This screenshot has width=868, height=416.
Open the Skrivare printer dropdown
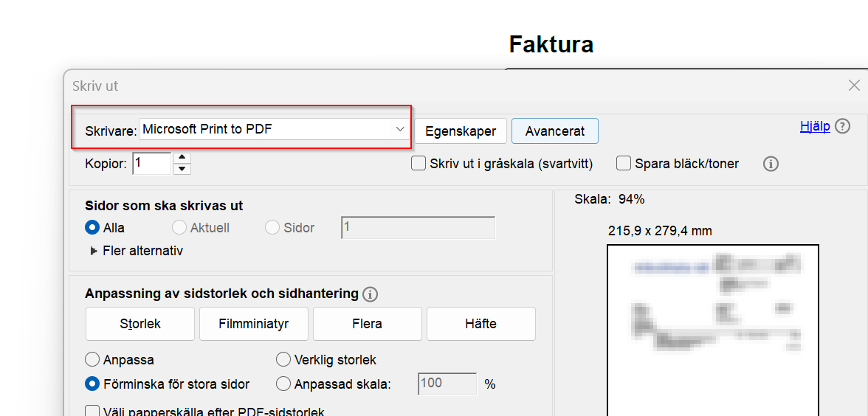274,130
